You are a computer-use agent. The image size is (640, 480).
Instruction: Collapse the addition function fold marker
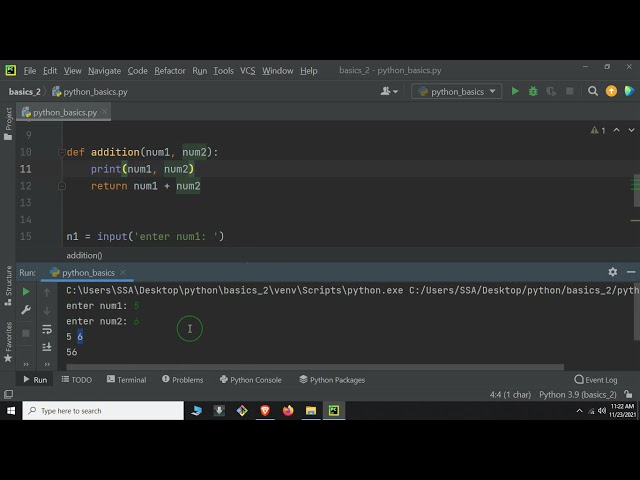tap(62, 153)
